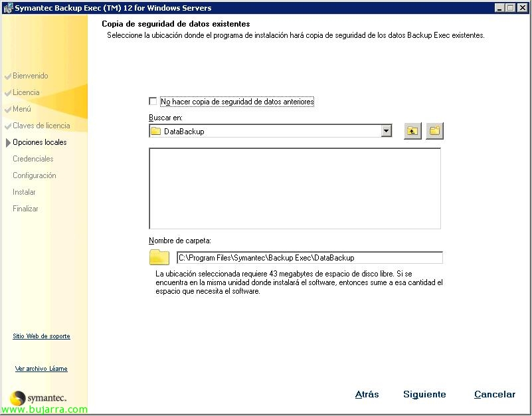The image size is (532, 416).
Task: Open the Sitio Web de soporte link
Action: [x=41, y=336]
